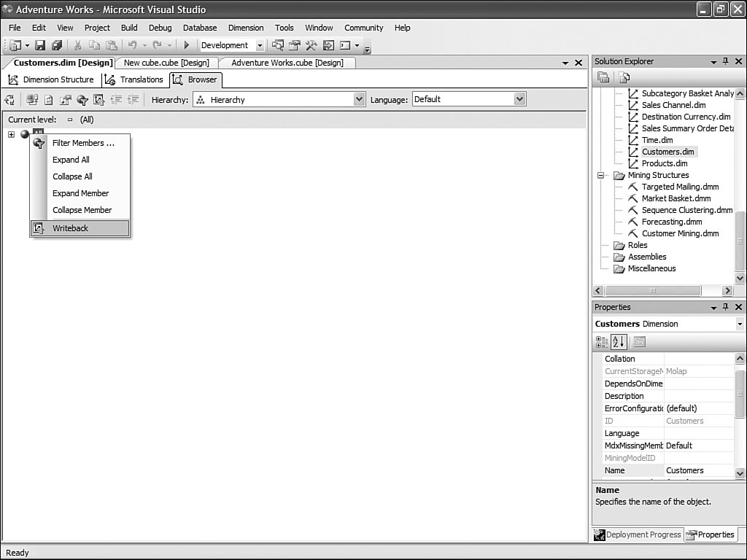Select Forecasting.dmm item
747x560 pixels.
[x=671, y=222]
